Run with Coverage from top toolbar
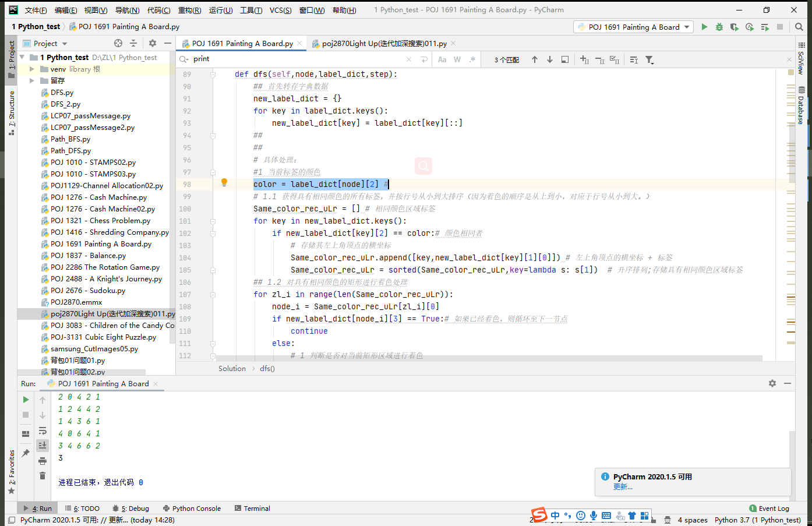This screenshot has width=812, height=526. pyautogui.click(x=734, y=27)
